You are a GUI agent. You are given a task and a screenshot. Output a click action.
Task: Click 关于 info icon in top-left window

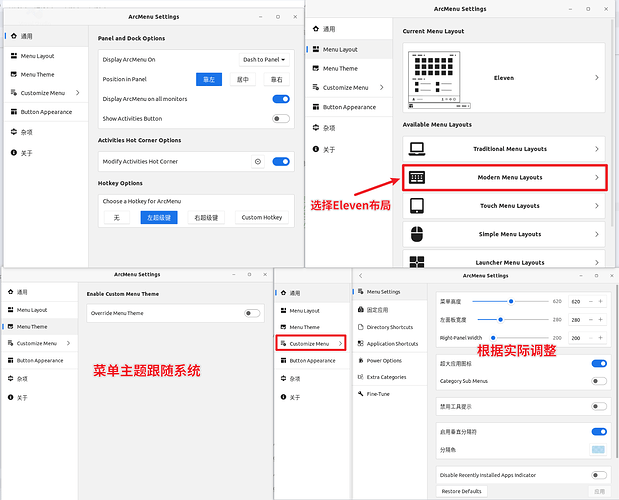click(x=14, y=152)
